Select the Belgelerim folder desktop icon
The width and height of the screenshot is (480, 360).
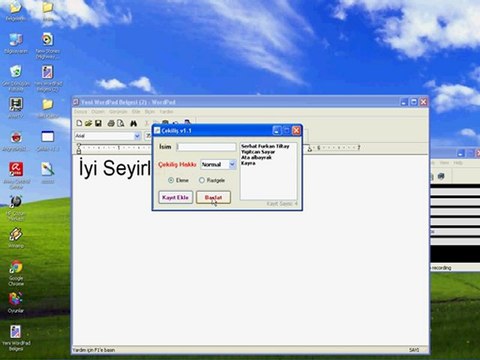point(16,11)
